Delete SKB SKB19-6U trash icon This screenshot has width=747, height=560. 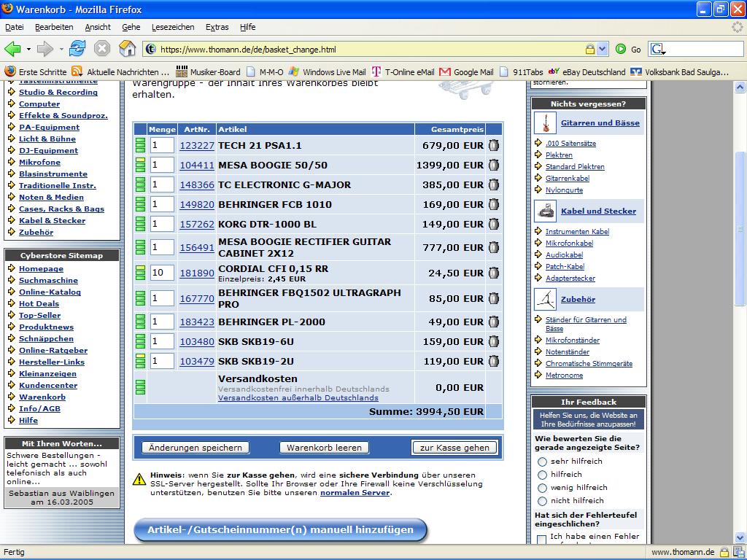(x=494, y=341)
